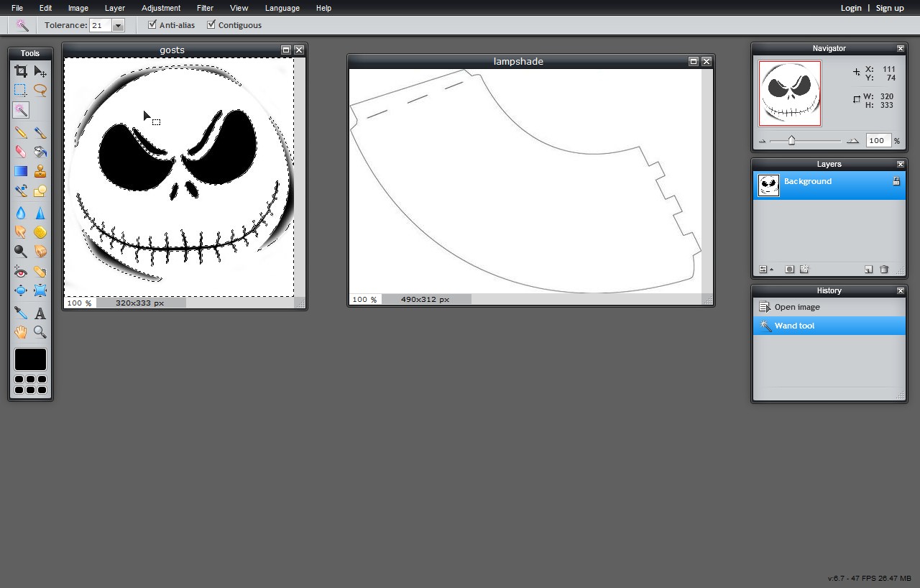The width and height of the screenshot is (920, 588).
Task: Choose the Burn hand tool
Action: [x=40, y=252]
